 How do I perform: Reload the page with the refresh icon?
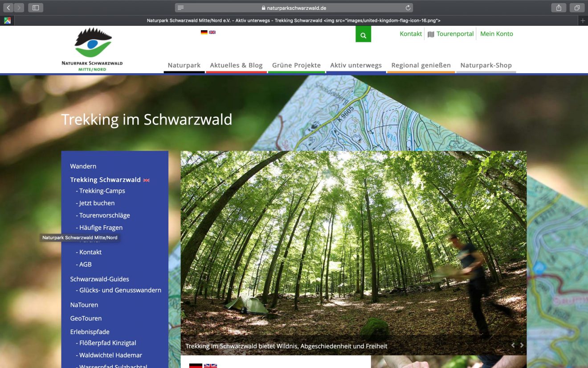click(x=408, y=8)
